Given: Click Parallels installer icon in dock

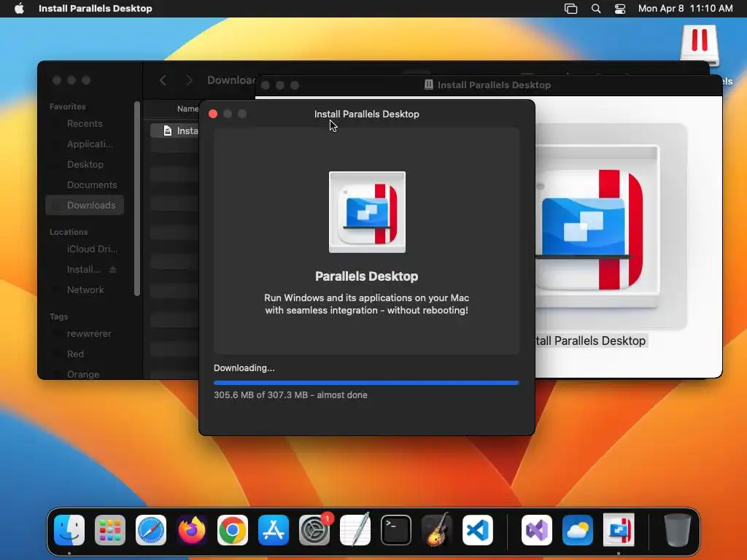Looking at the screenshot, I should [x=619, y=530].
